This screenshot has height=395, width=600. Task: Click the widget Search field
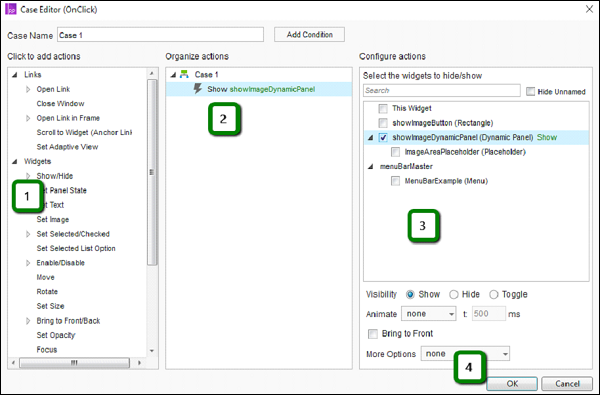tap(442, 91)
